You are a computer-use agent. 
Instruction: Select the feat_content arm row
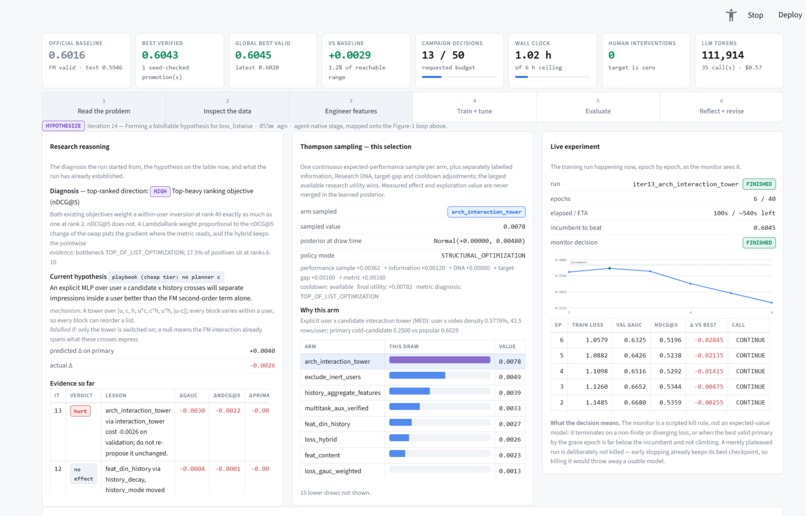[x=413, y=455]
